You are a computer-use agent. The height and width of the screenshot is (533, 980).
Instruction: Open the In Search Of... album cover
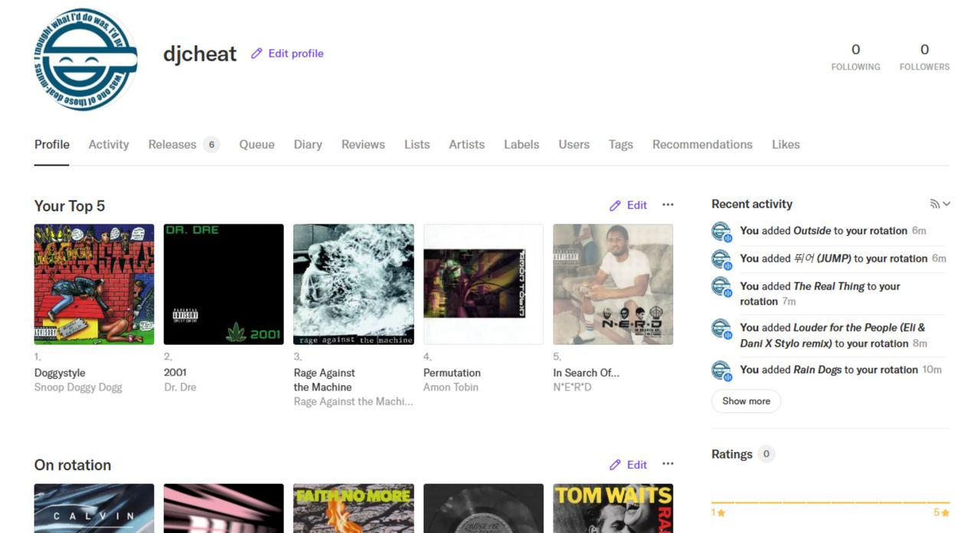click(x=613, y=284)
